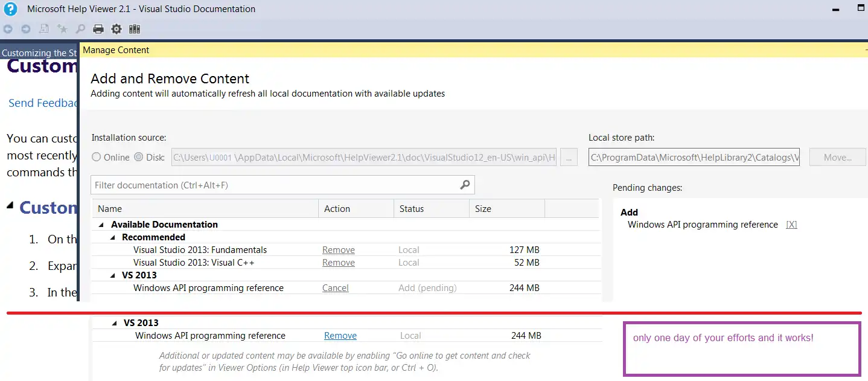Click the browse ... button beside disk path
This screenshot has height=381, width=868.
click(x=569, y=157)
